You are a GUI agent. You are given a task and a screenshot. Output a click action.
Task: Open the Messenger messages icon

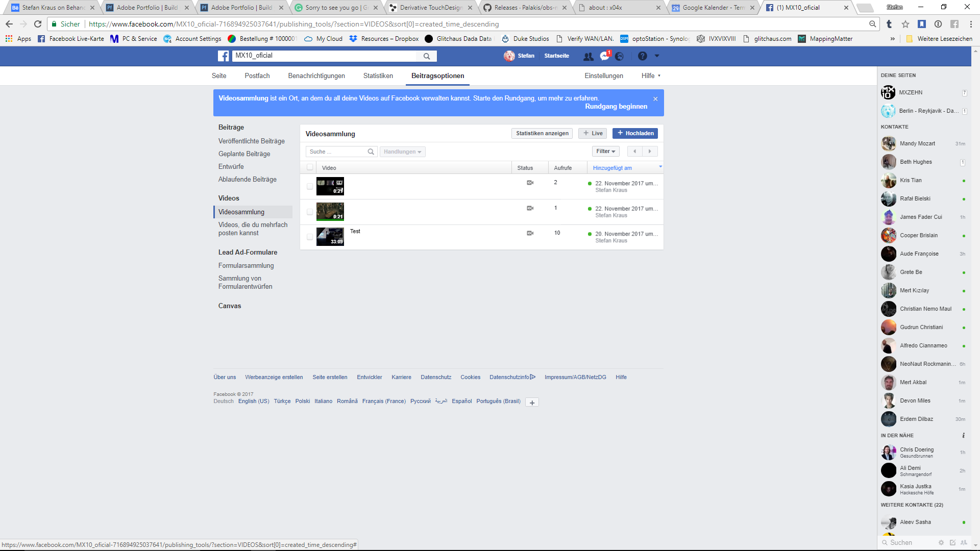(604, 56)
